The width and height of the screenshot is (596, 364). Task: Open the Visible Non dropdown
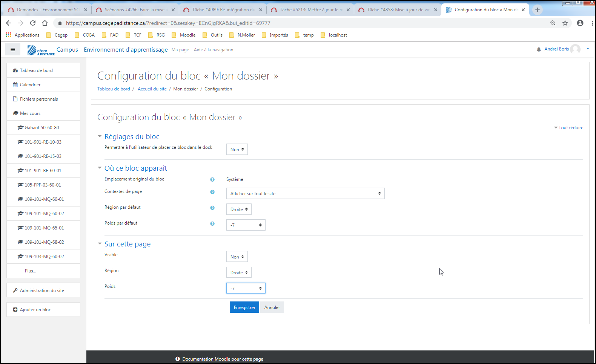[x=237, y=257]
